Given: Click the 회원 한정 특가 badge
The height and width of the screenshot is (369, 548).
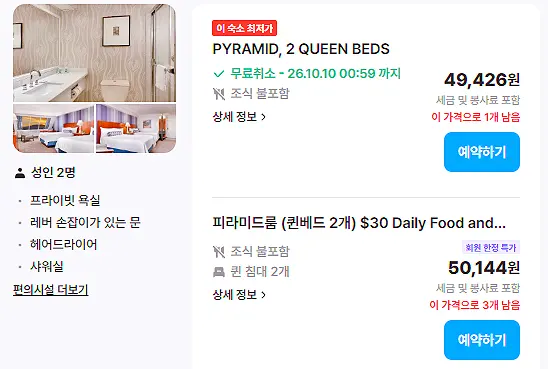Looking at the screenshot, I should tap(491, 247).
